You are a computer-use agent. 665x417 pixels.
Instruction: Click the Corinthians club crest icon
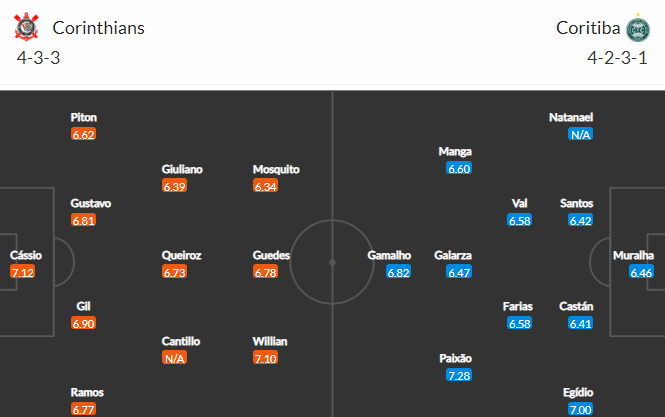coord(26,27)
